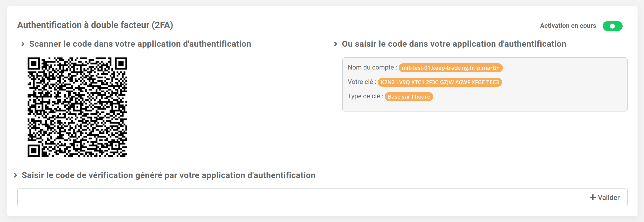Toggle the 2FA activation switch
The image size is (644, 222).
pyautogui.click(x=612, y=26)
